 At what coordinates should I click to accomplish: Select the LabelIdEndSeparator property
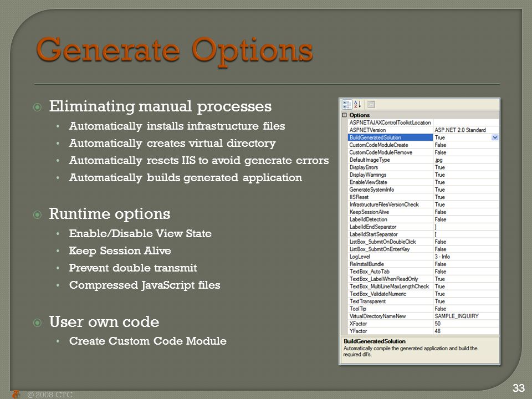tap(390, 227)
